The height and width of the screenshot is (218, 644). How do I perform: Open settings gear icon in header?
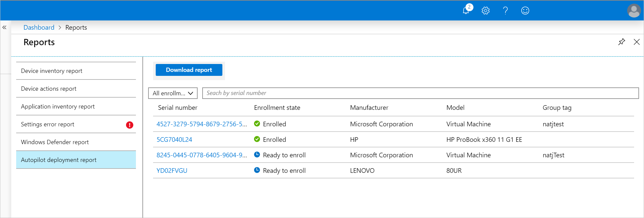(x=485, y=11)
